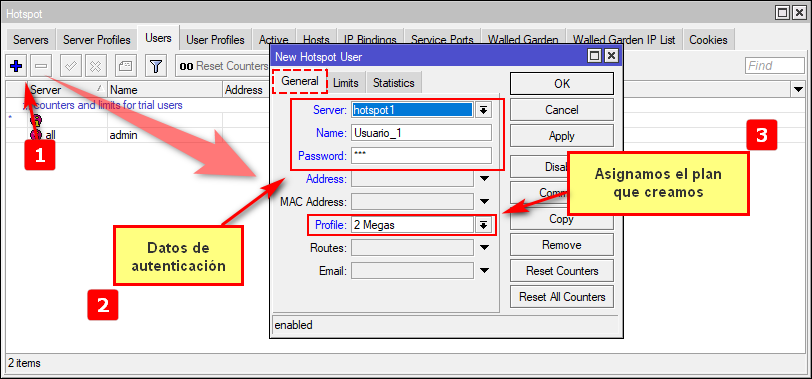Select the Users tab
This screenshot has width=812, height=379.
coord(158,38)
